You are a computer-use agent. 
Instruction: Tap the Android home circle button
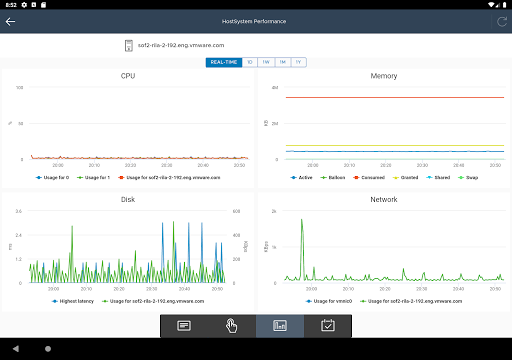click(48, 349)
